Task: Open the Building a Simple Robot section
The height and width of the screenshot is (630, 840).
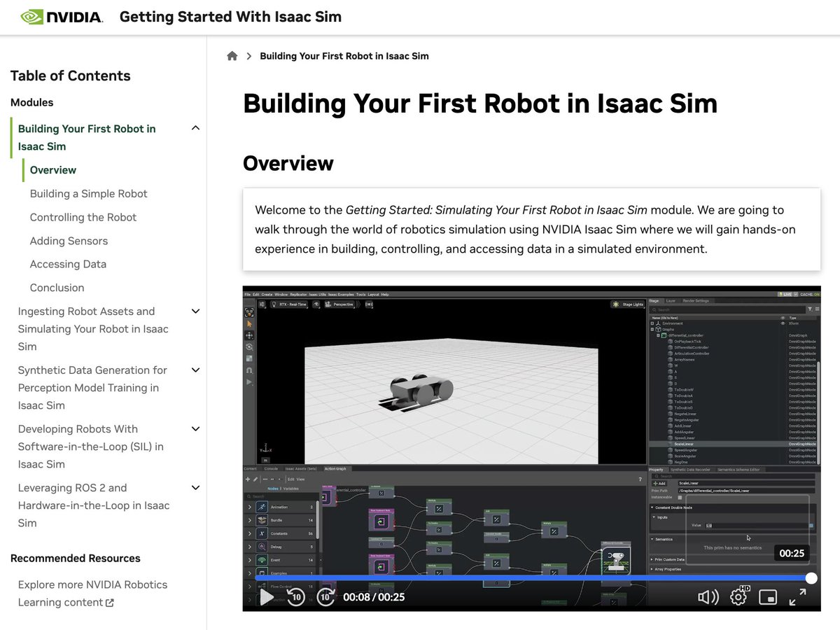Action: coord(89,194)
